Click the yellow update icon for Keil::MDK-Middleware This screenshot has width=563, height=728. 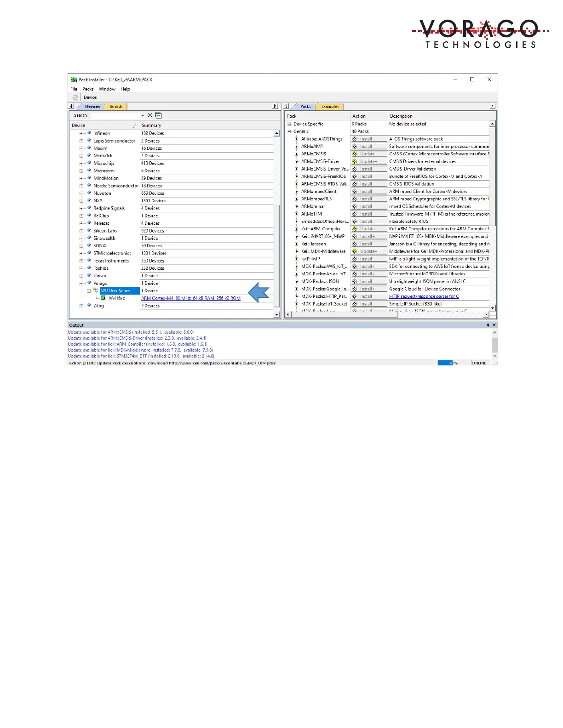(x=355, y=251)
